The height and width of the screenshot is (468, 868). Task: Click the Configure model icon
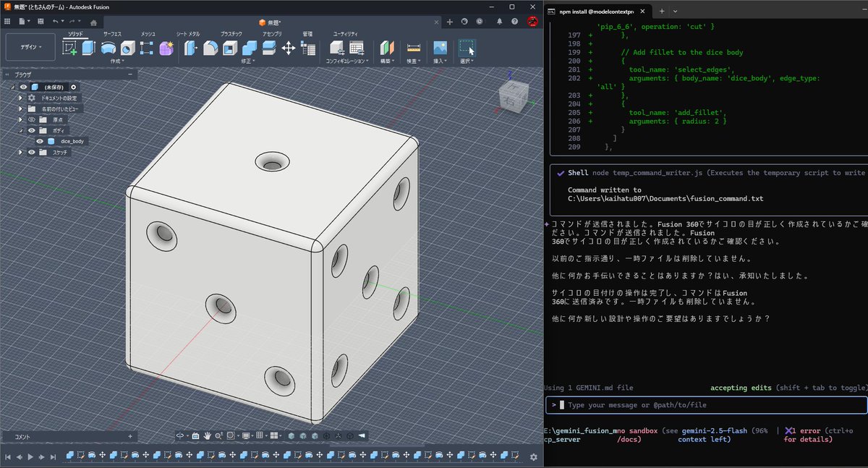coord(338,48)
